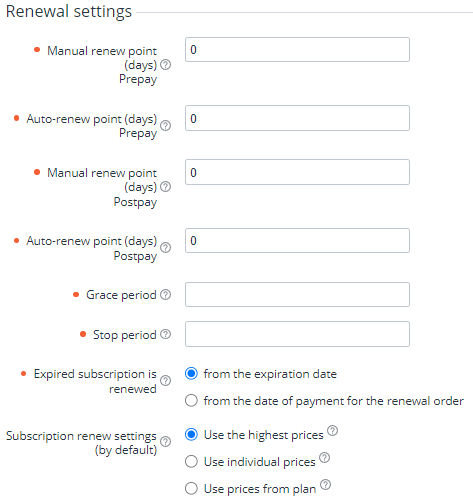The image size is (473, 502).
Task: Open help icon for Expired subscription is renewed
Action: (x=165, y=381)
